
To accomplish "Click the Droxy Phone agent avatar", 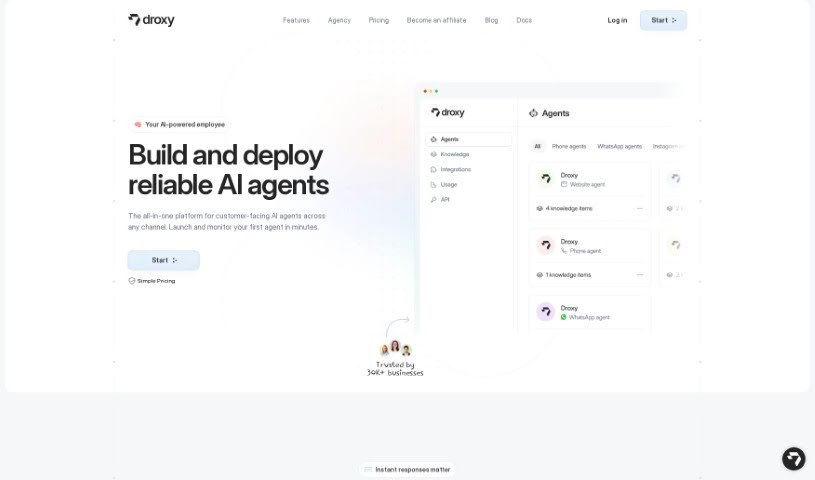I will [546, 245].
